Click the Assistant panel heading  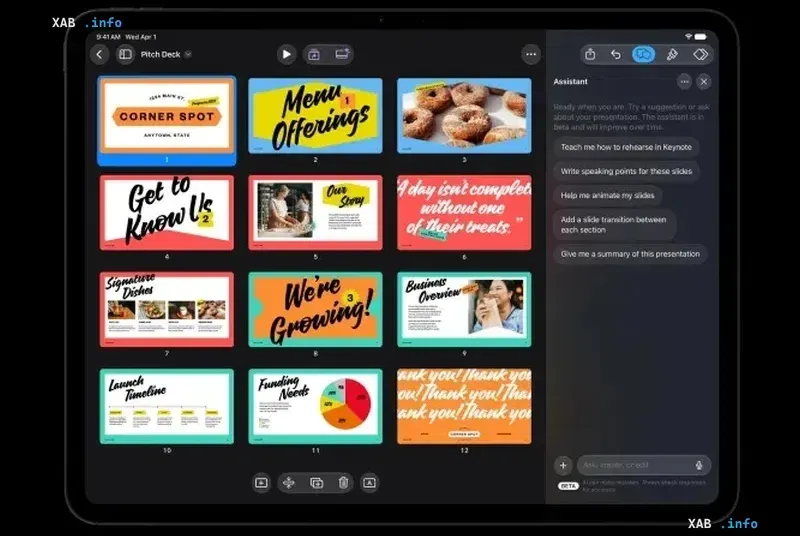pos(570,82)
